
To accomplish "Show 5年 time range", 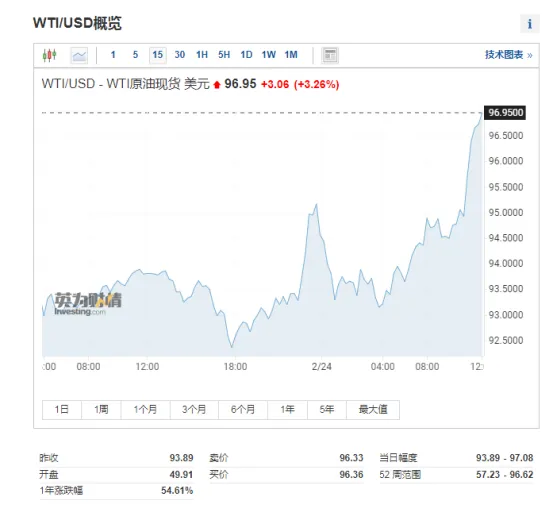I will click(x=327, y=409).
